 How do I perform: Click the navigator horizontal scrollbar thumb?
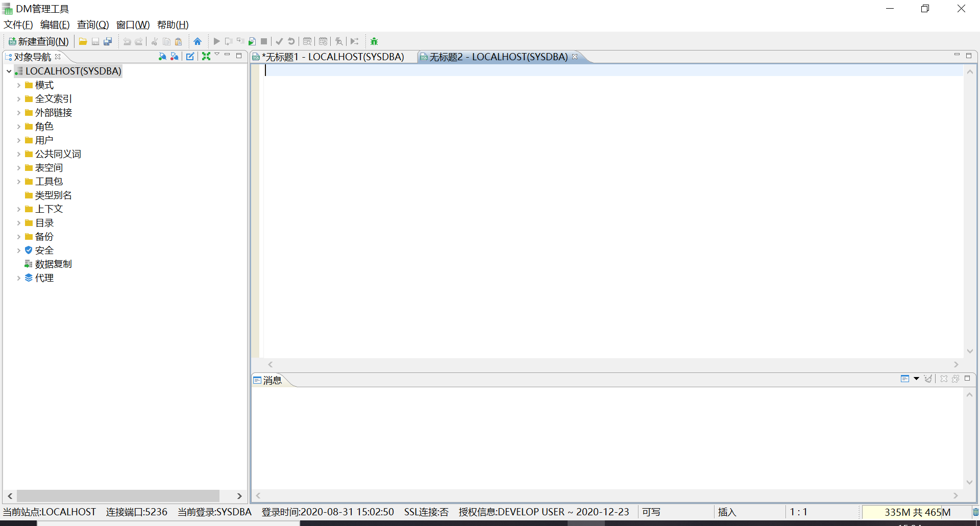tap(118, 496)
